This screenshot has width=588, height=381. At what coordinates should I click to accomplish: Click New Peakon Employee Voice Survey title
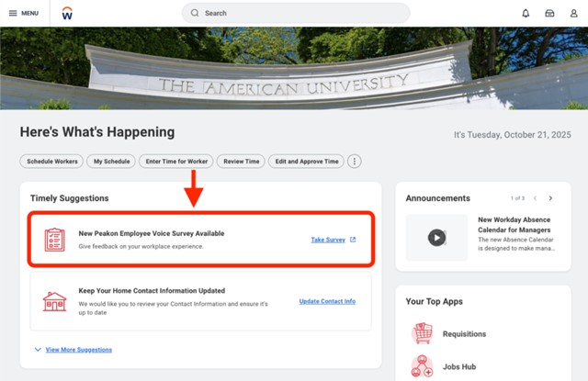(x=152, y=233)
